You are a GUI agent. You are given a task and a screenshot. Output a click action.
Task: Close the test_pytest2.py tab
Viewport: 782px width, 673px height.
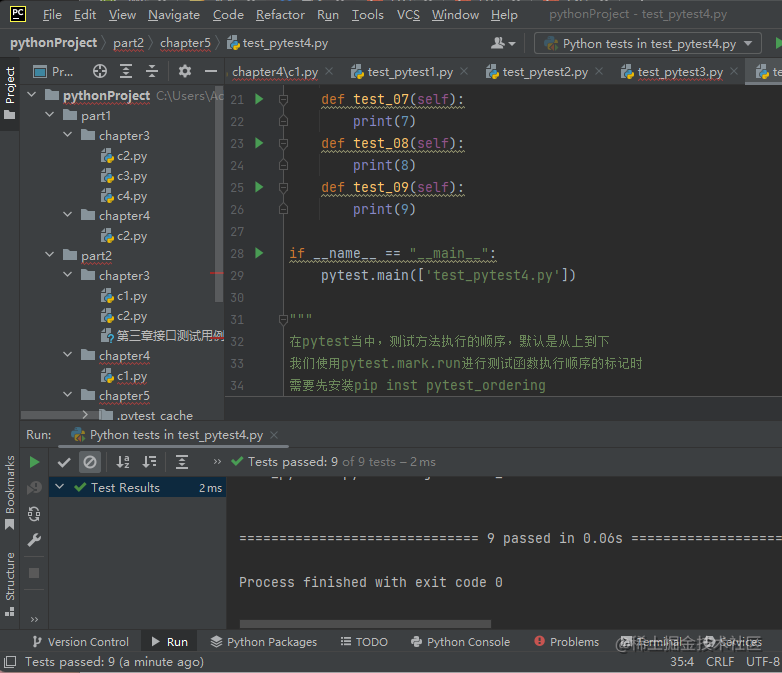coord(599,71)
